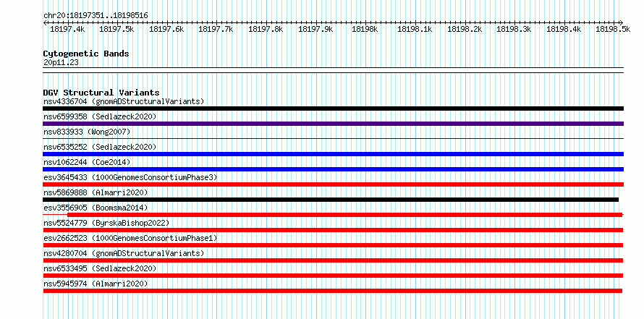Open nsv5869888 (Almarri2020) label
This screenshot has height=319, width=644.
coord(96,192)
